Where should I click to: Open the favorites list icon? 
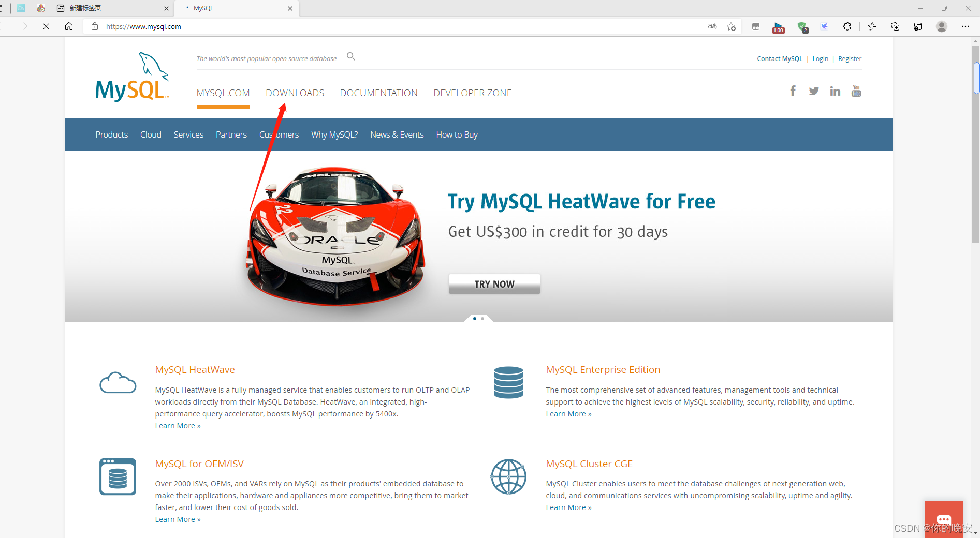pyautogui.click(x=872, y=26)
